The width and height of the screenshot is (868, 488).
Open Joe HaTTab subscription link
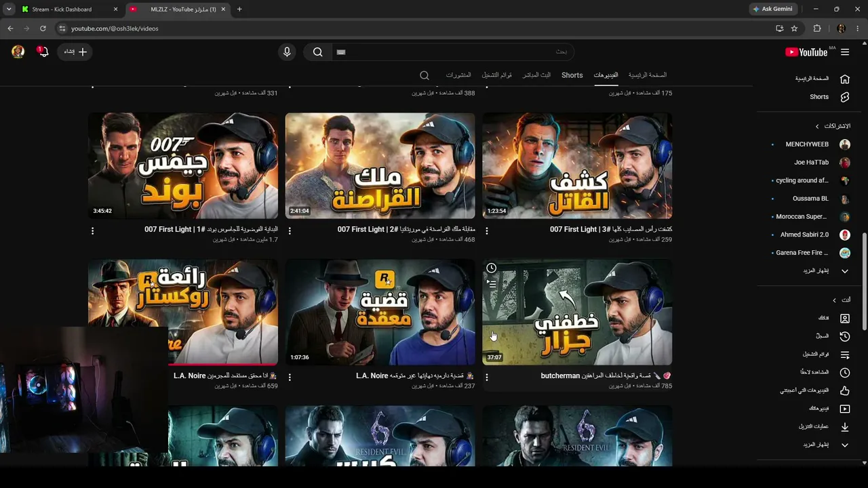click(811, 163)
